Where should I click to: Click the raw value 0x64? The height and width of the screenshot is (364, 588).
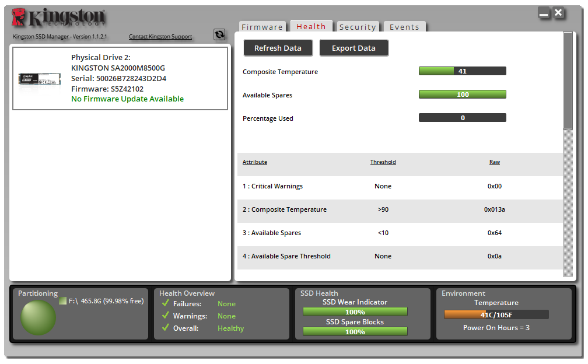click(x=495, y=233)
